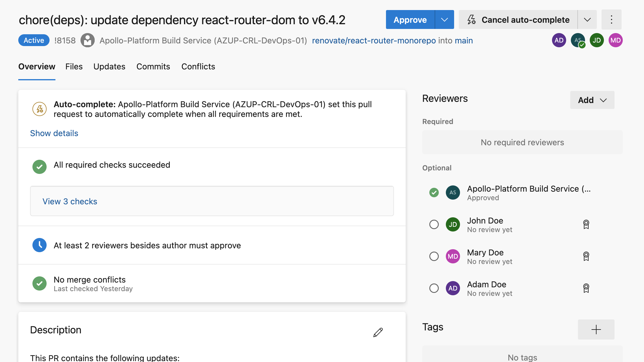
Task: Click the JD reviewer avatar in the header
Action: (597, 40)
